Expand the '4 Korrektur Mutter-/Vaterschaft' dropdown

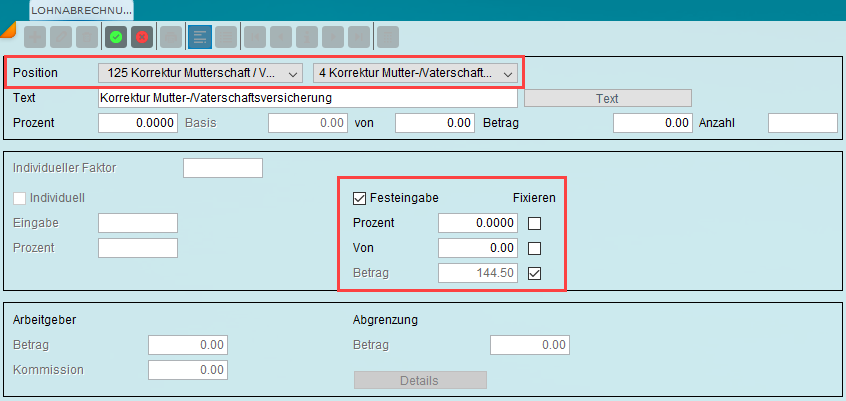tap(415, 73)
